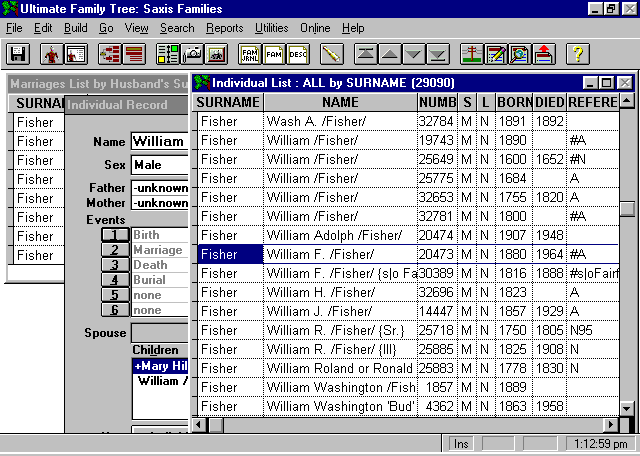The image size is (640, 456).
Task: Jump to first record arrow icon
Action: coord(366,54)
